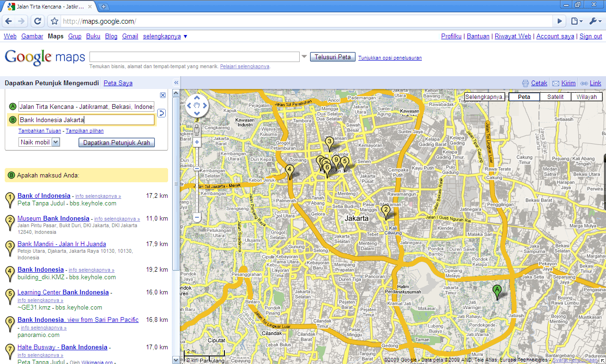The height and width of the screenshot is (364, 606).
Task: Switch to Peta map view
Action: tap(524, 97)
